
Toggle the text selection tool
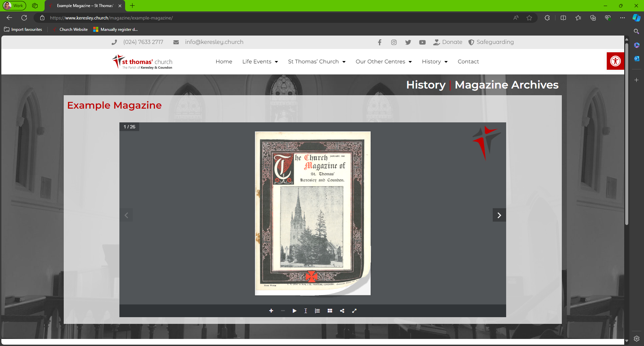pos(306,311)
